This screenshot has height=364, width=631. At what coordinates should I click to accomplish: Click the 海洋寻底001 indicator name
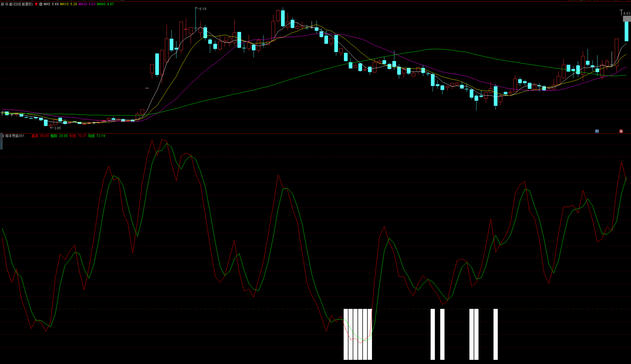pyautogui.click(x=15, y=136)
